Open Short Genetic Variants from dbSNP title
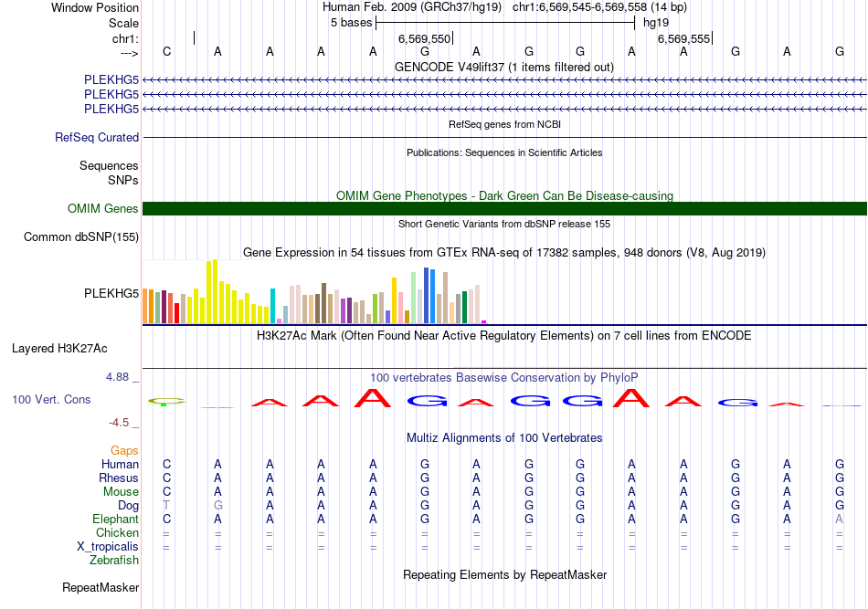Screen dimensions: 868x609 (504, 224)
